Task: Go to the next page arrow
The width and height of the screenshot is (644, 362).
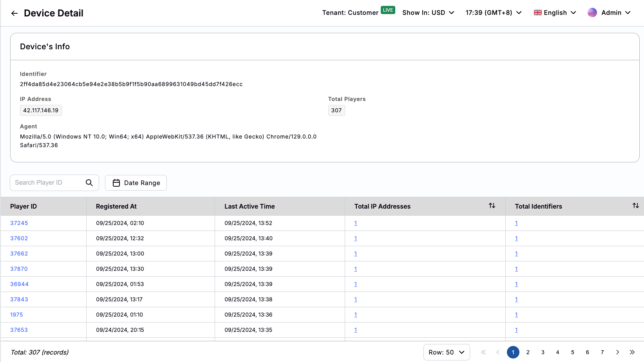Action: coord(617,352)
